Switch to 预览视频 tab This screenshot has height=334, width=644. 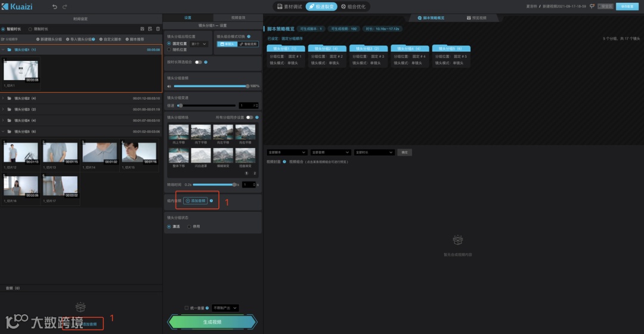476,18
